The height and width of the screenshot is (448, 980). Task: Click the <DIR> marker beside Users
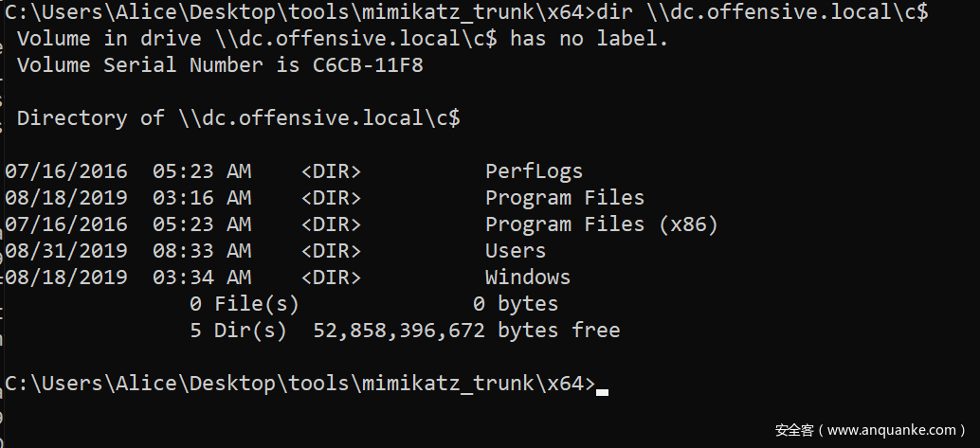[x=331, y=251]
